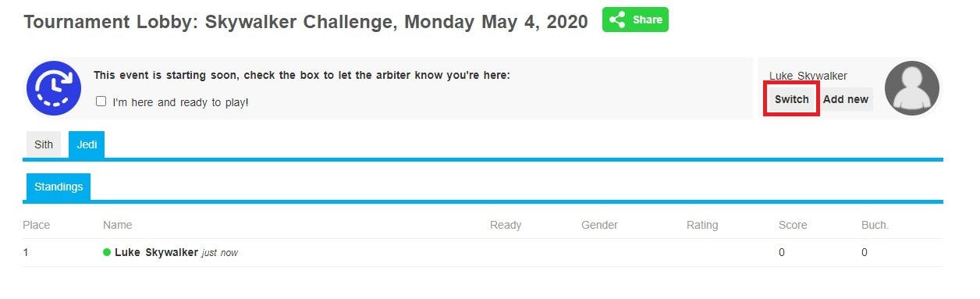
Task: Click the Score column header
Action: [x=793, y=225]
